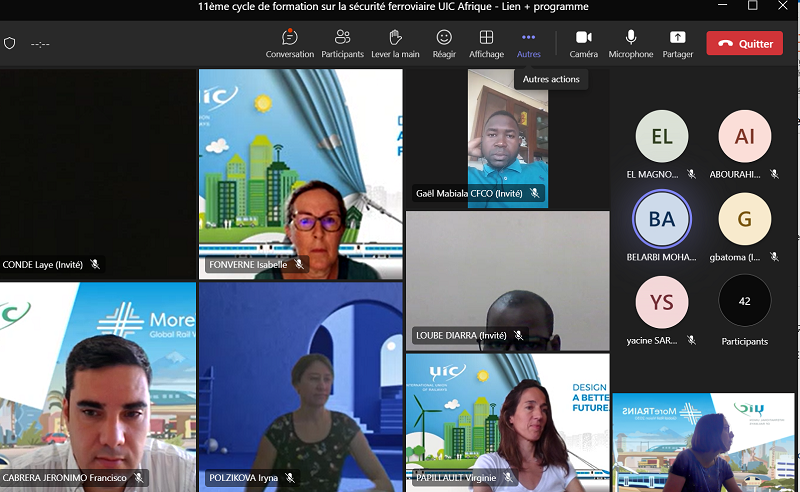
Task: Click muted mic icon on Gaël Mabiala tile
Action: [x=534, y=193]
